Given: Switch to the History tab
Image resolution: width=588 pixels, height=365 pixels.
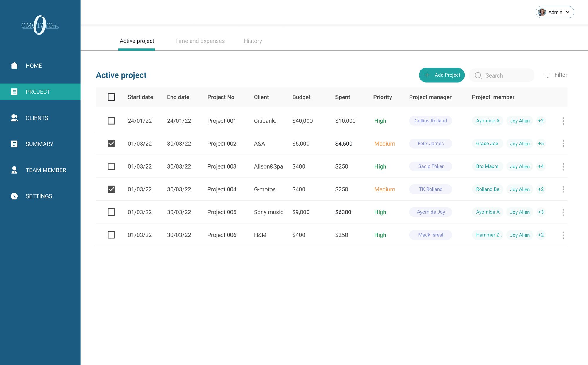Looking at the screenshot, I should (x=253, y=41).
